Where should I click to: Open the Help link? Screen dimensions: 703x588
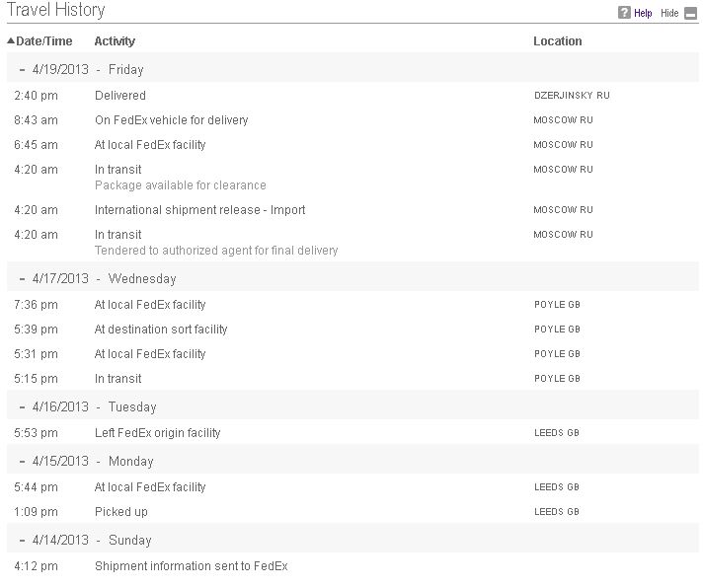coord(643,13)
